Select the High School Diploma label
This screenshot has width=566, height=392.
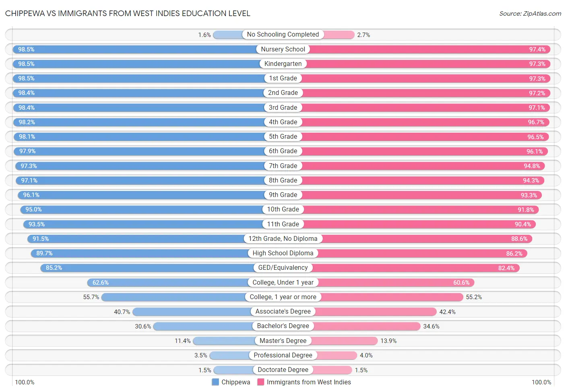click(283, 253)
